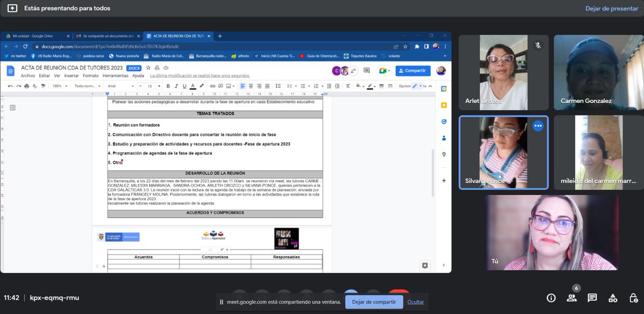
Task: Open the Herramientas menu
Action: (115, 76)
